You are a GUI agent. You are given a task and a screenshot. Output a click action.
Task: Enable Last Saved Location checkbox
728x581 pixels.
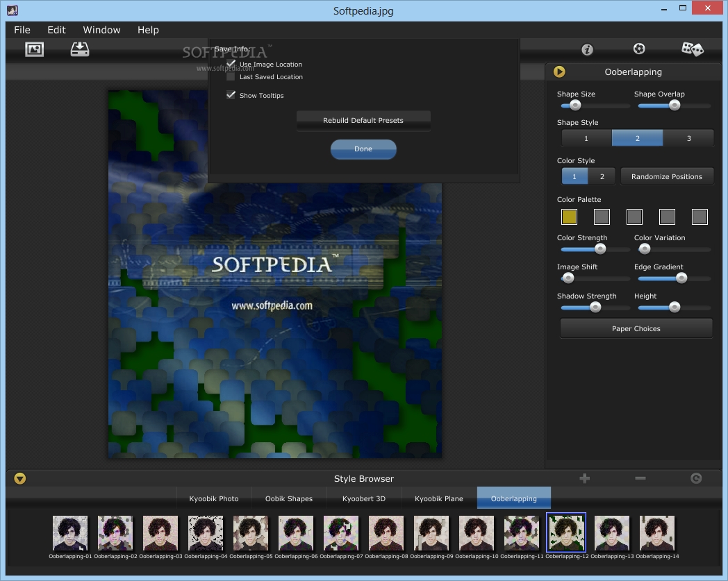[231, 76]
